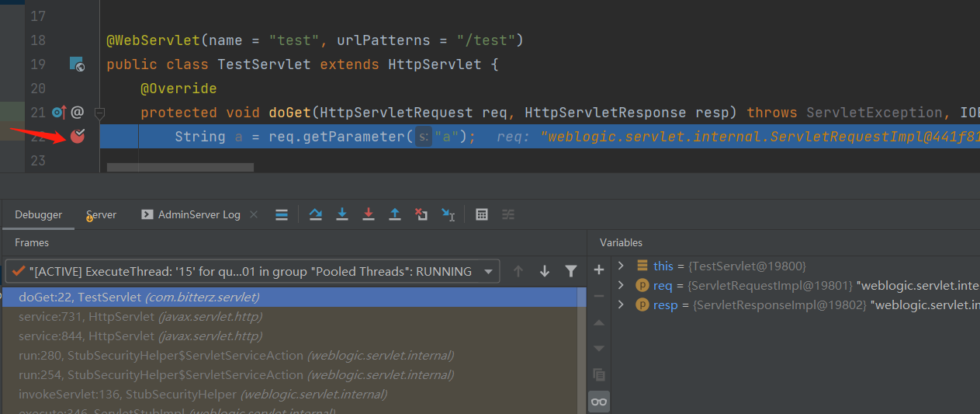Viewport: 980px width, 414px height.
Task: Click the Show Execution Point lines icon
Action: (x=282, y=214)
